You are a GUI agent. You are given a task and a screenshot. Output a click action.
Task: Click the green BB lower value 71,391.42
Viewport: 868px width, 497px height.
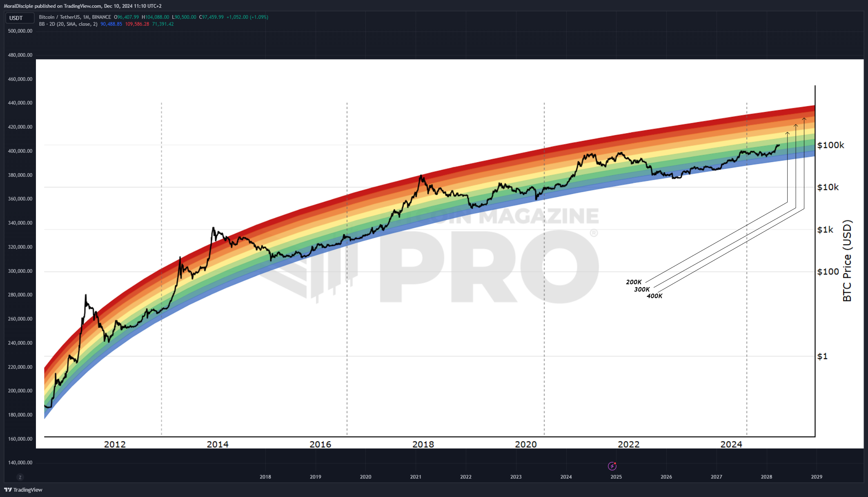point(163,24)
